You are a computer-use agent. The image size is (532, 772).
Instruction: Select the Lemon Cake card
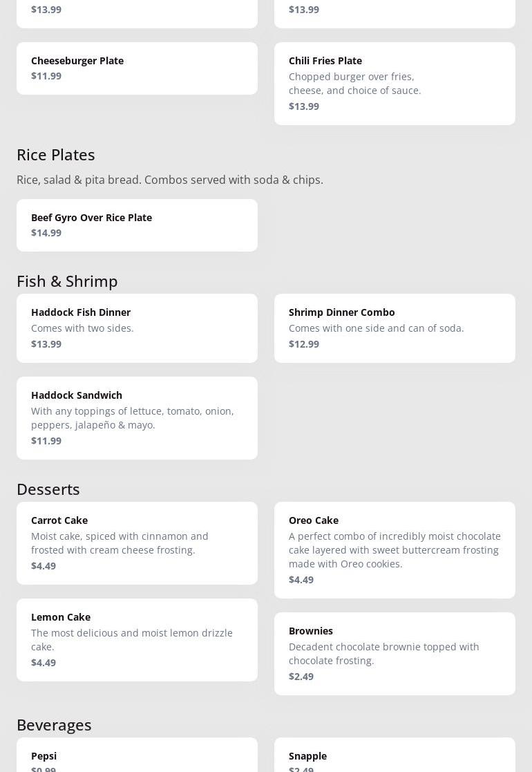click(x=137, y=639)
